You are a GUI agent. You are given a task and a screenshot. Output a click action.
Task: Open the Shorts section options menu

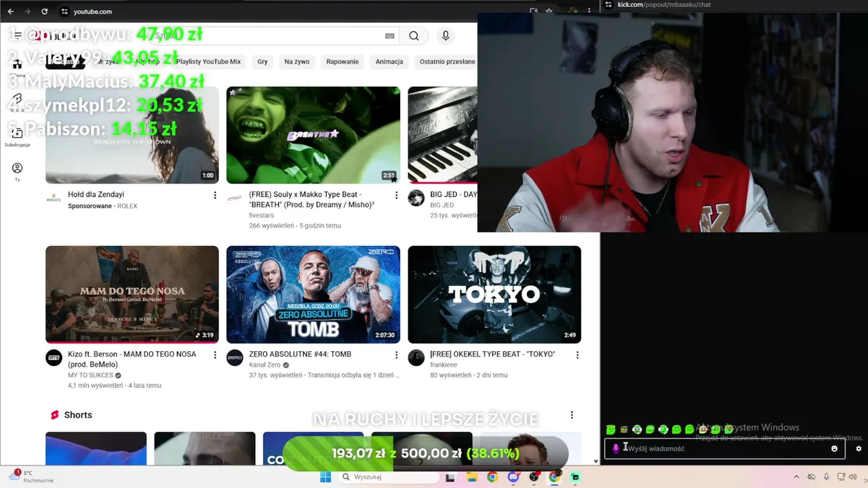click(x=572, y=415)
